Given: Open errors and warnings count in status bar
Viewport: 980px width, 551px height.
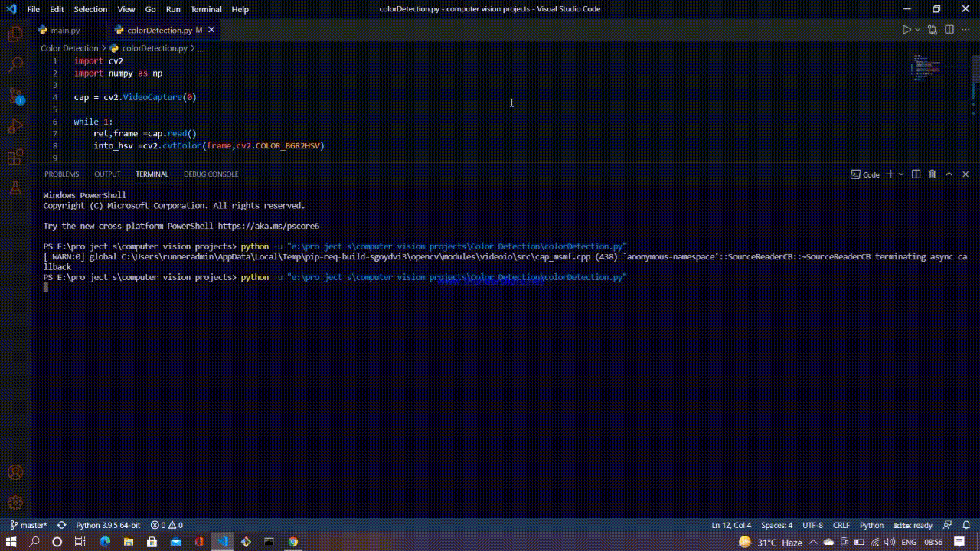Looking at the screenshot, I should click(x=166, y=525).
